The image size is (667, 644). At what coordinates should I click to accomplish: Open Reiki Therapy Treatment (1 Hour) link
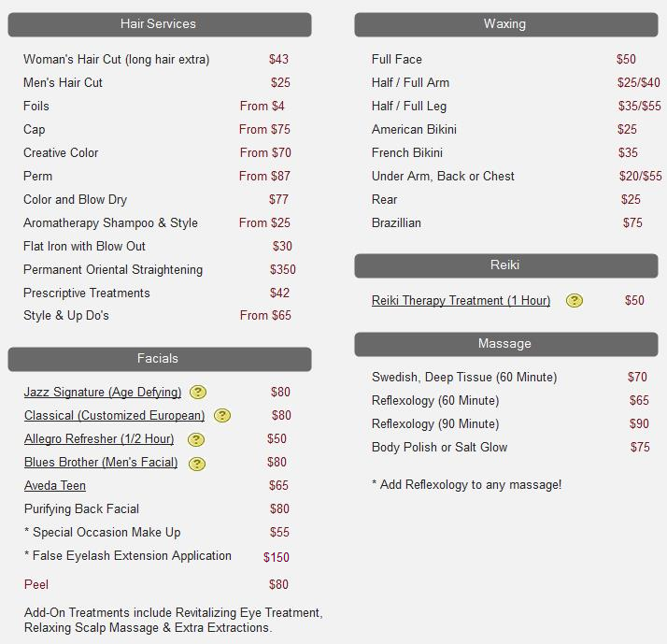pyautogui.click(x=461, y=301)
